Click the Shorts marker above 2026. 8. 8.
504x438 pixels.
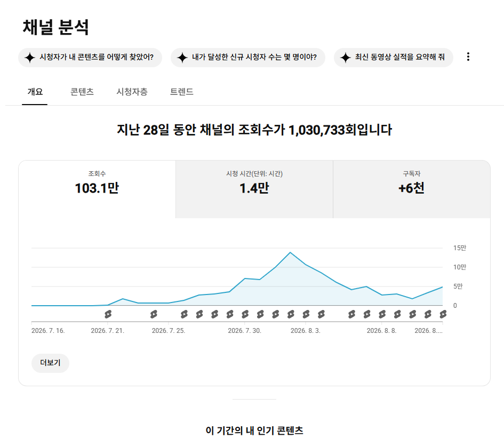coord(382,314)
